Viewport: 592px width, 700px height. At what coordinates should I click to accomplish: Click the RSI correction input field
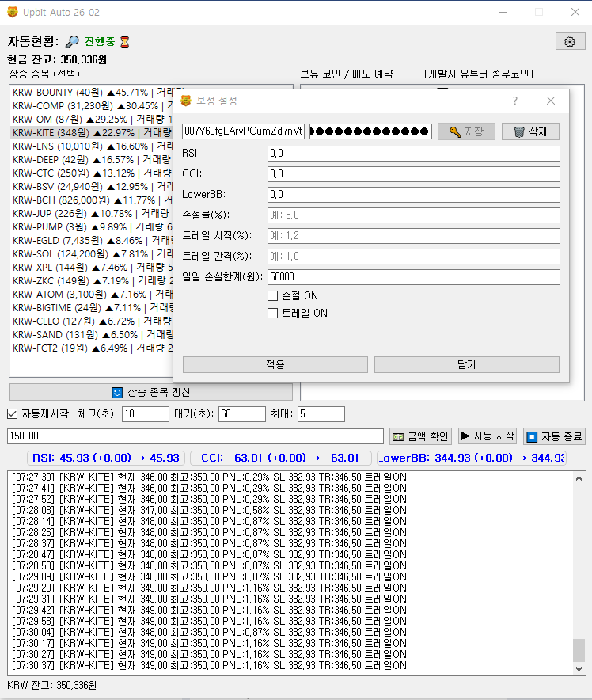413,154
